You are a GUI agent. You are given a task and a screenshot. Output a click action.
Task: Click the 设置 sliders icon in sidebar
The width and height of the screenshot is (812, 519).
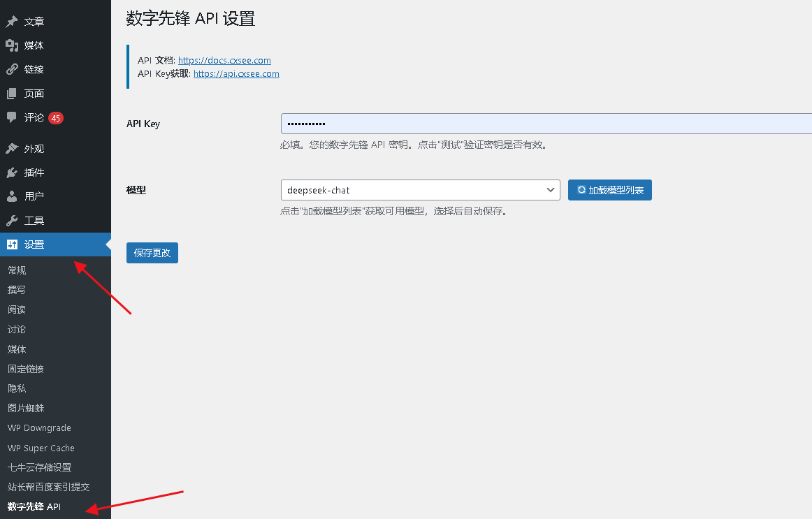[12, 244]
